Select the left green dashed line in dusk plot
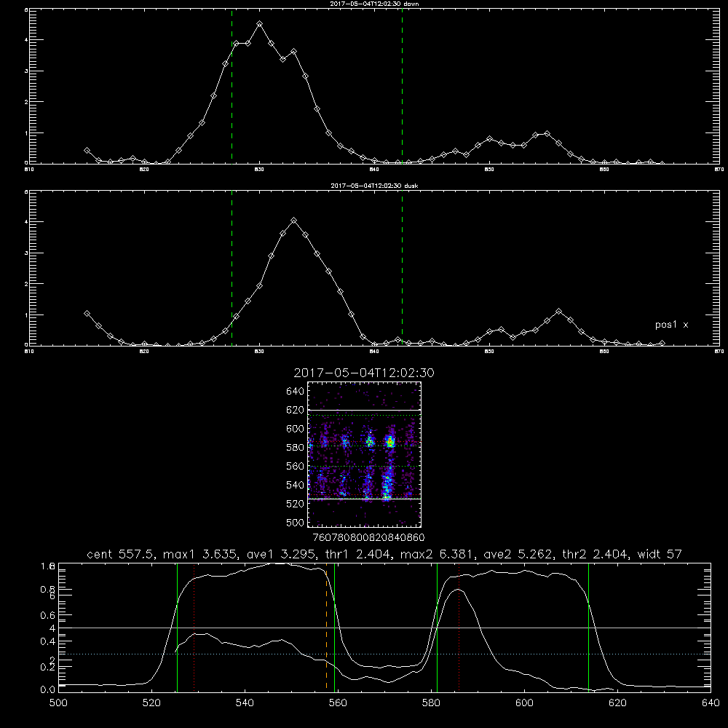The image size is (728, 728). coord(232,268)
